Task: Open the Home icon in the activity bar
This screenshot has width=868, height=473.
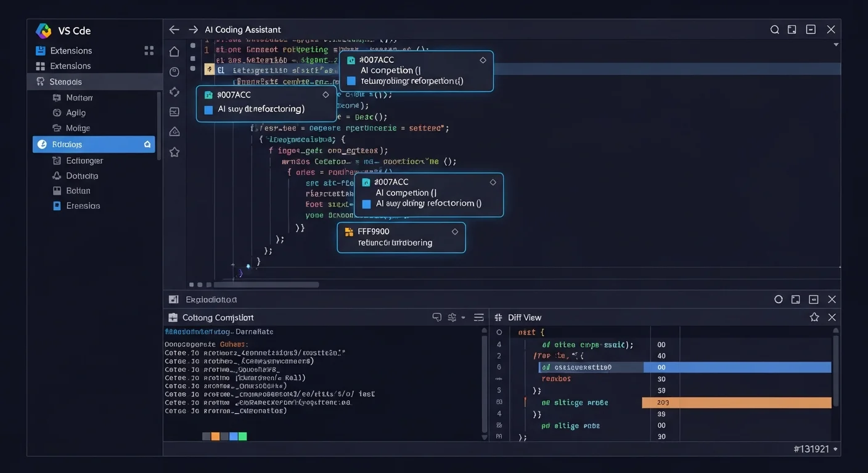Action: [x=174, y=51]
